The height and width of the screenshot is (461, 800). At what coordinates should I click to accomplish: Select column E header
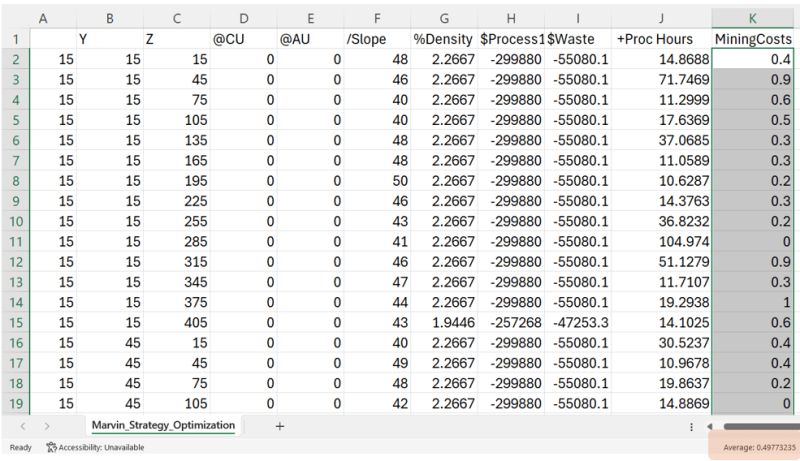[x=311, y=19]
